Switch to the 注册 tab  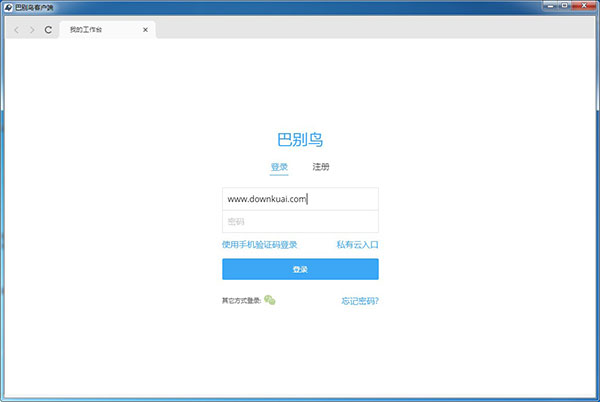321,167
